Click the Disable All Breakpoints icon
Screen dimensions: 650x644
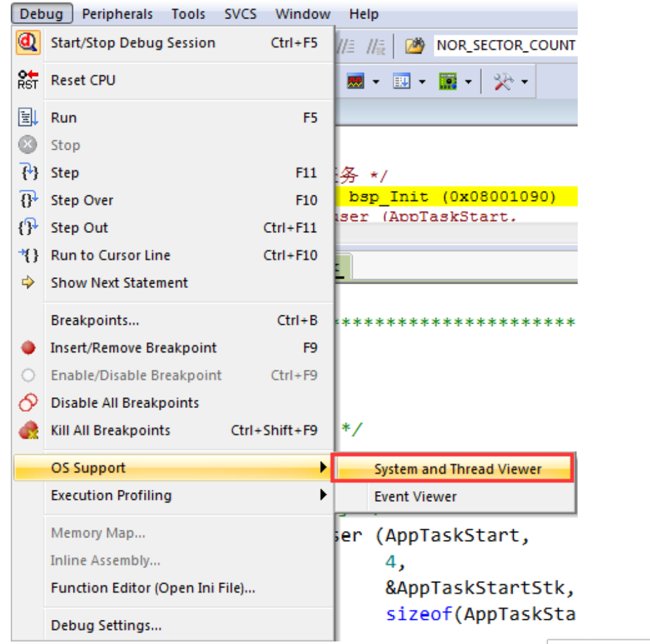pos(28,402)
